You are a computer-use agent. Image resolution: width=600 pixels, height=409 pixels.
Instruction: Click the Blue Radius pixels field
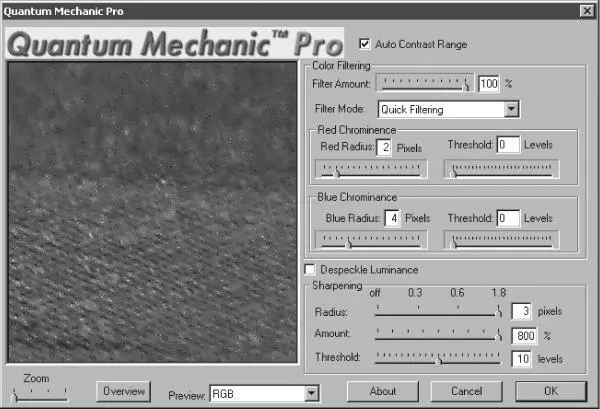tap(392, 218)
